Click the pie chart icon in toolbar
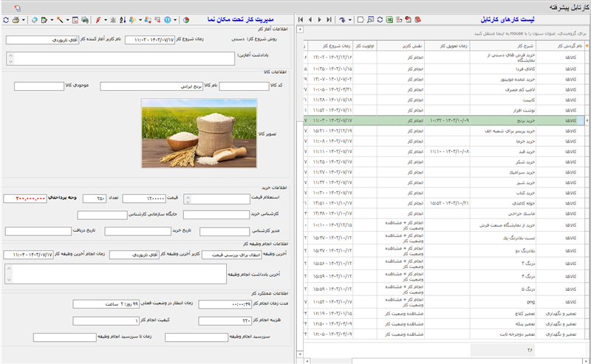This screenshot has width=591, height=364. [x=186, y=19]
